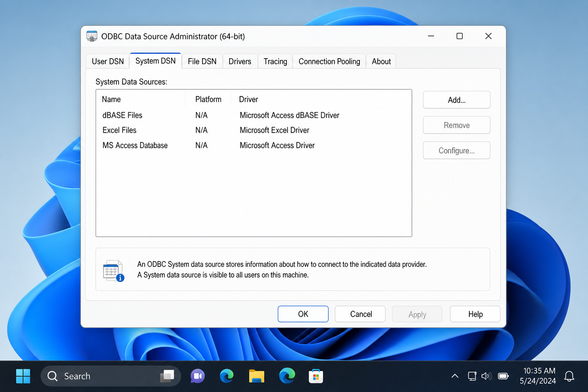
Task: Click the Configure... button
Action: pyautogui.click(x=457, y=150)
